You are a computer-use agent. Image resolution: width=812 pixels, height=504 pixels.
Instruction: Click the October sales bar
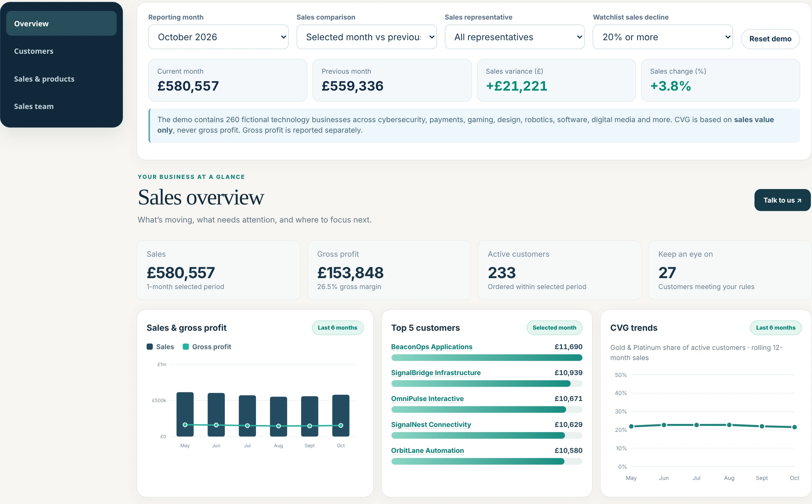(x=341, y=415)
